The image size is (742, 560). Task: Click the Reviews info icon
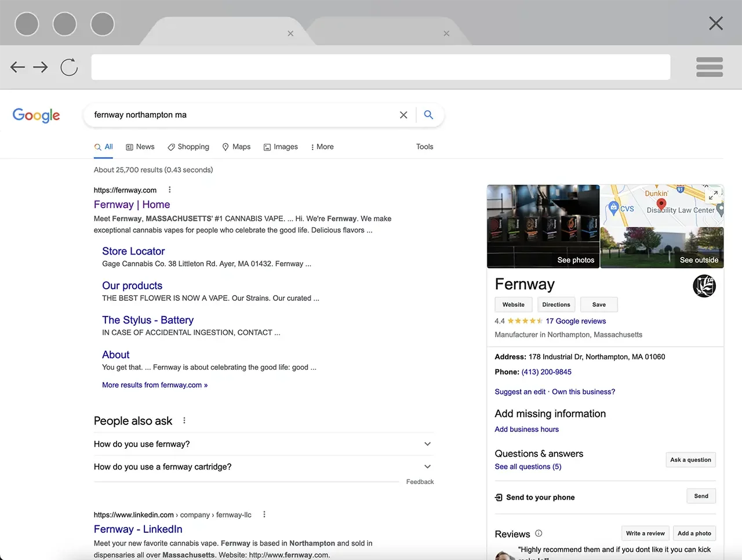tap(539, 533)
